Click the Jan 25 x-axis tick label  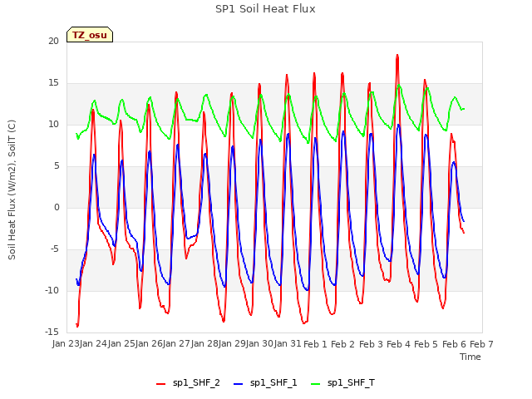(x=121, y=344)
